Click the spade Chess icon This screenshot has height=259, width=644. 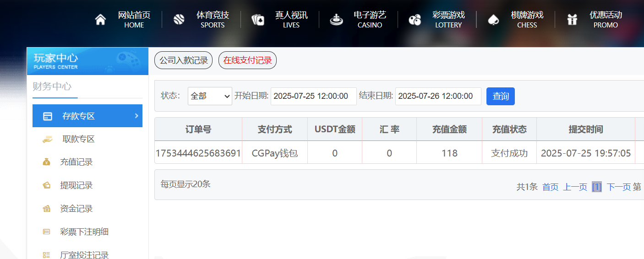pos(493,20)
